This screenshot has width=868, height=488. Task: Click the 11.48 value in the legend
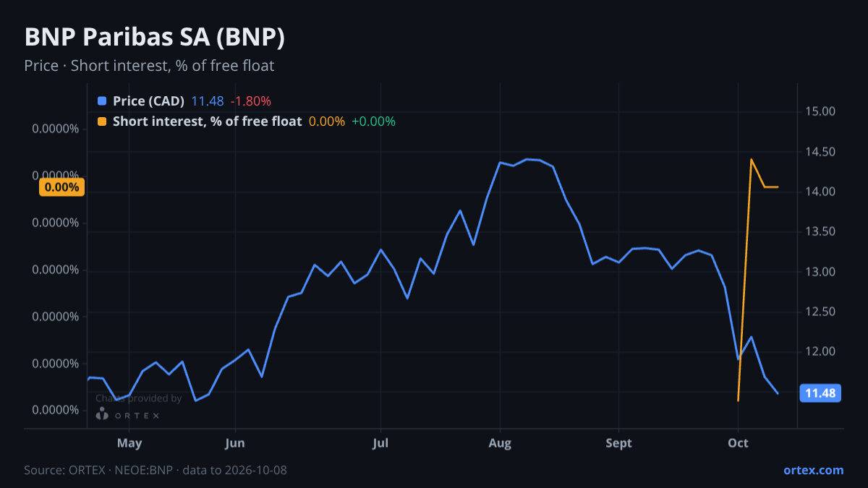208,101
